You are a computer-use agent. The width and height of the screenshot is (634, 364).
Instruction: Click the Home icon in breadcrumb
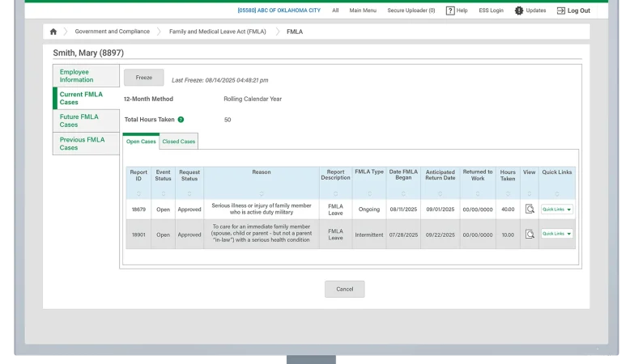pyautogui.click(x=53, y=32)
